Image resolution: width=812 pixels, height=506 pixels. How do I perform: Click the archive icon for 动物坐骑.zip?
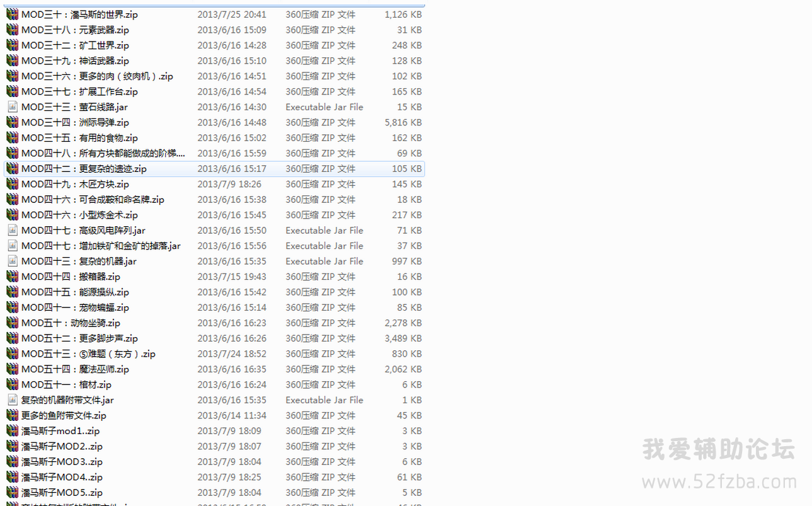point(12,323)
